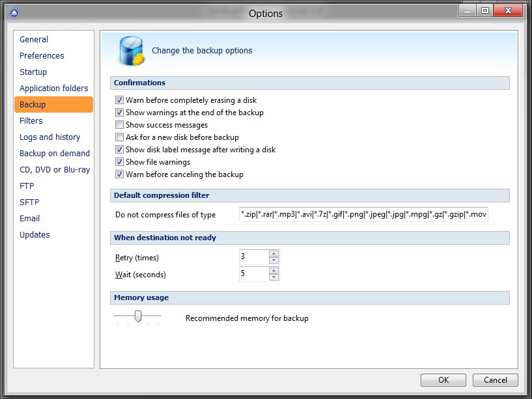
Task: Switch to the Filters section
Action: coord(31,121)
